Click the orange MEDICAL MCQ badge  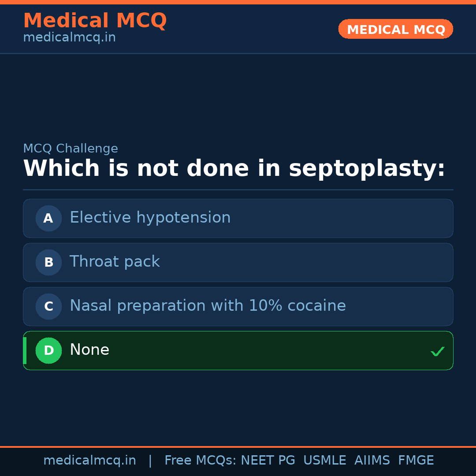point(395,29)
